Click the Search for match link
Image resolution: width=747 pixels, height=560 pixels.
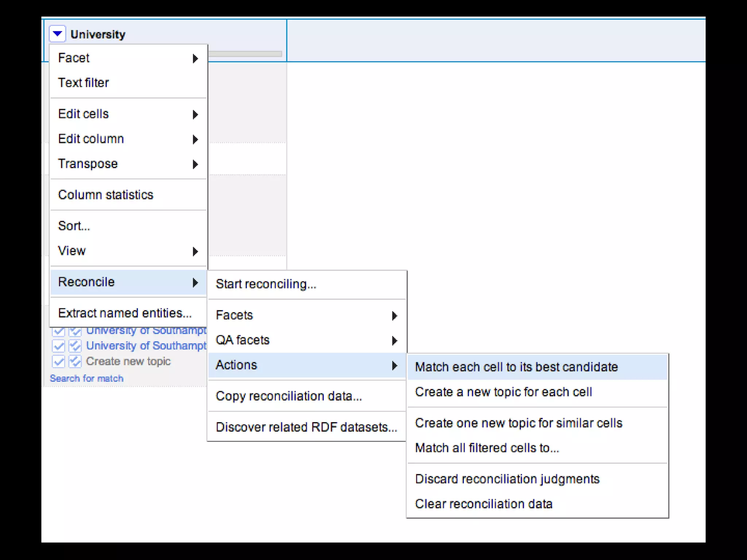coord(87,378)
